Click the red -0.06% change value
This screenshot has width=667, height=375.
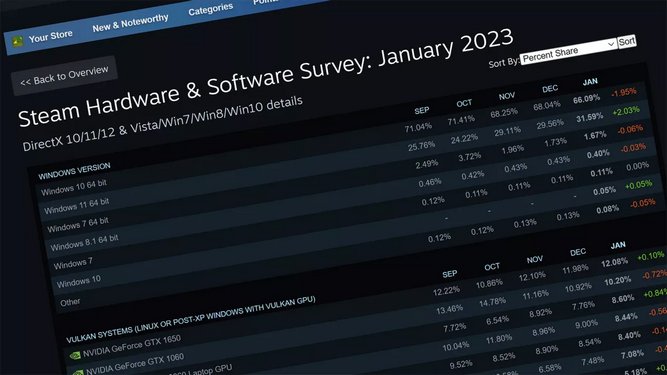click(x=630, y=129)
